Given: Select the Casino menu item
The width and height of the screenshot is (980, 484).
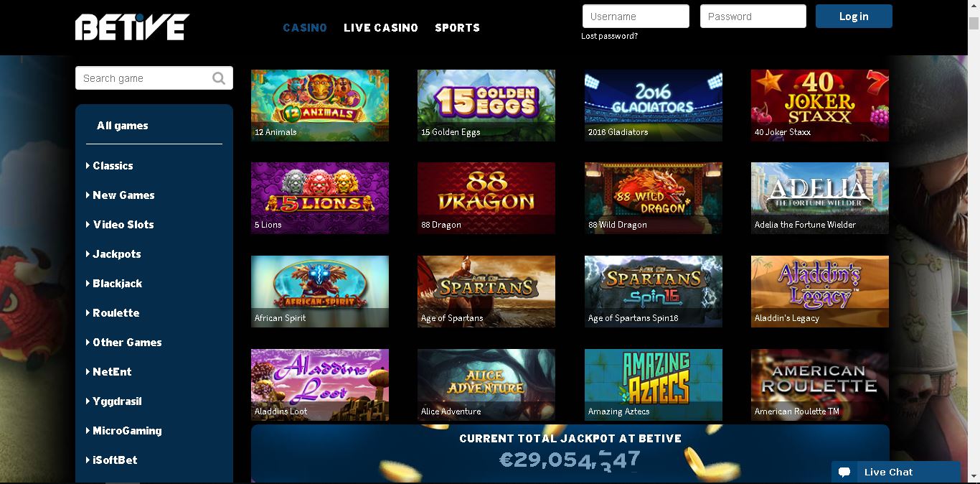Looking at the screenshot, I should tap(305, 27).
